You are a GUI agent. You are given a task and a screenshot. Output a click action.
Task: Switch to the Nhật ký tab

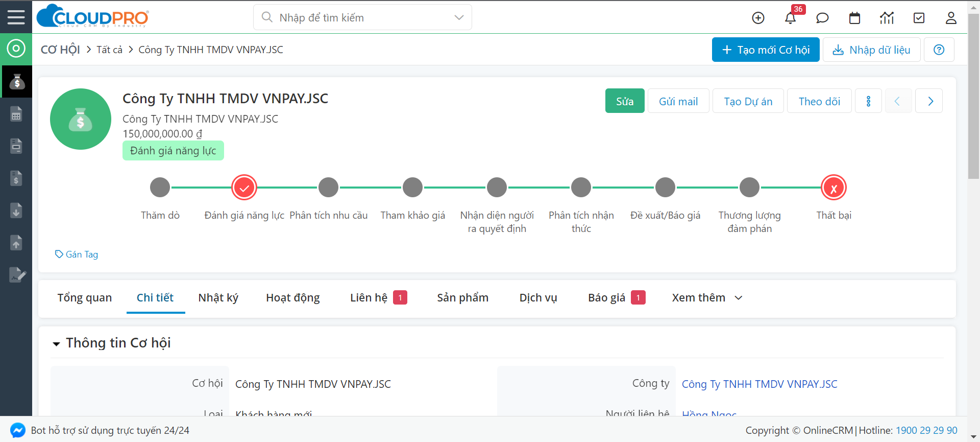[218, 297]
